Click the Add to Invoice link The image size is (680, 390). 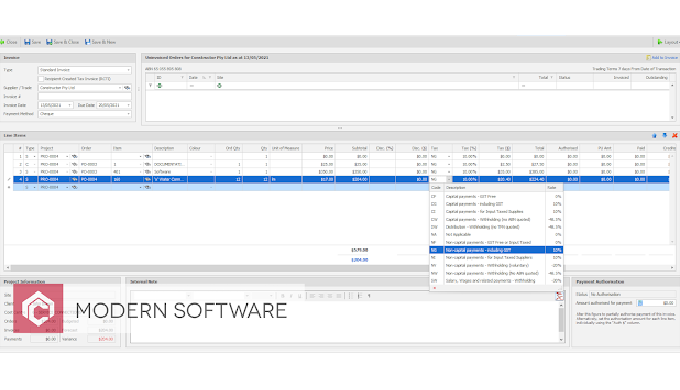(x=662, y=57)
